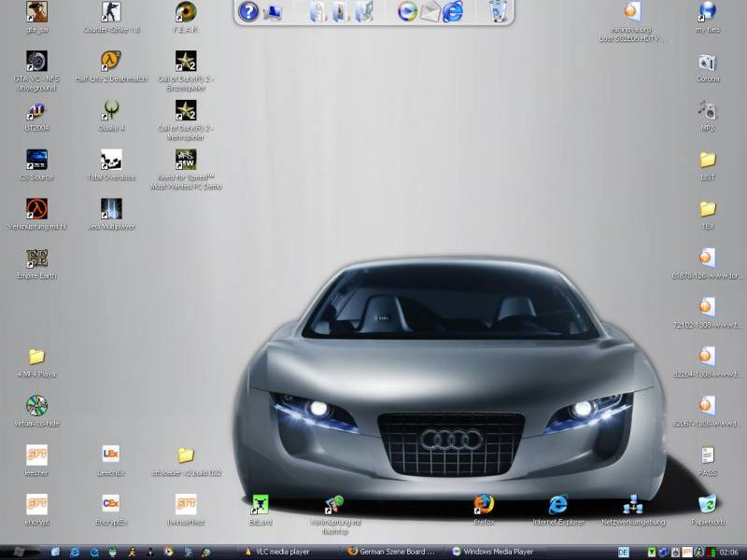This screenshot has width=747, height=560.
Task: Launch the Counter-Strike 1.6 shortcut
Action: tap(111, 12)
